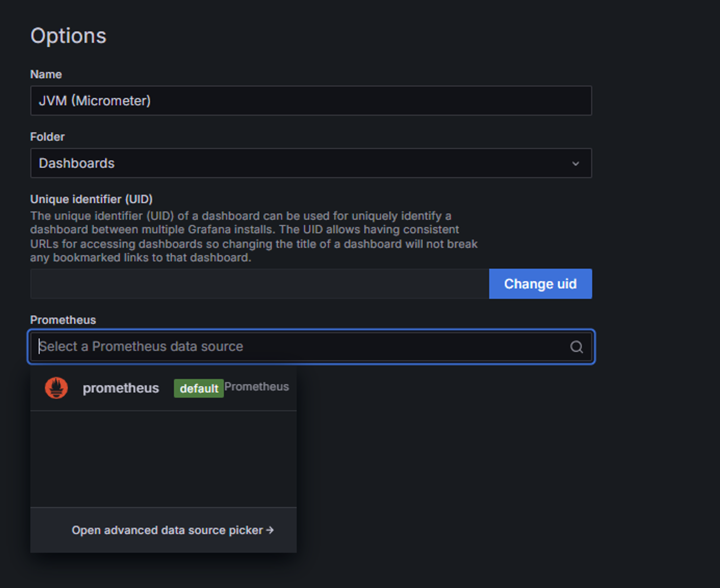Expand the Folder chevron arrow

coord(575,163)
